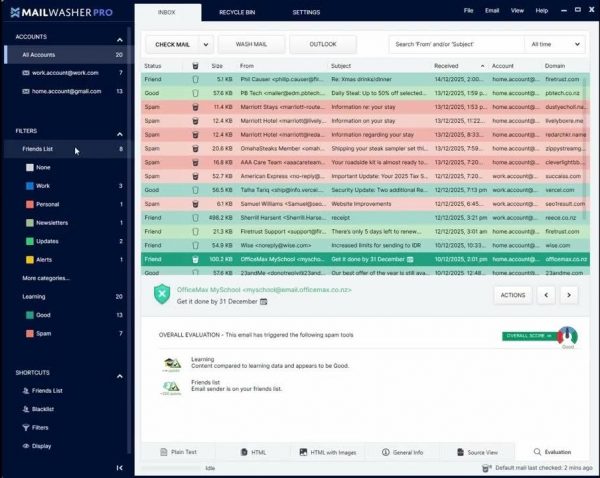Click the MailWasher Pro logo
The width and height of the screenshot is (600, 478).
pyautogui.click(x=62, y=12)
